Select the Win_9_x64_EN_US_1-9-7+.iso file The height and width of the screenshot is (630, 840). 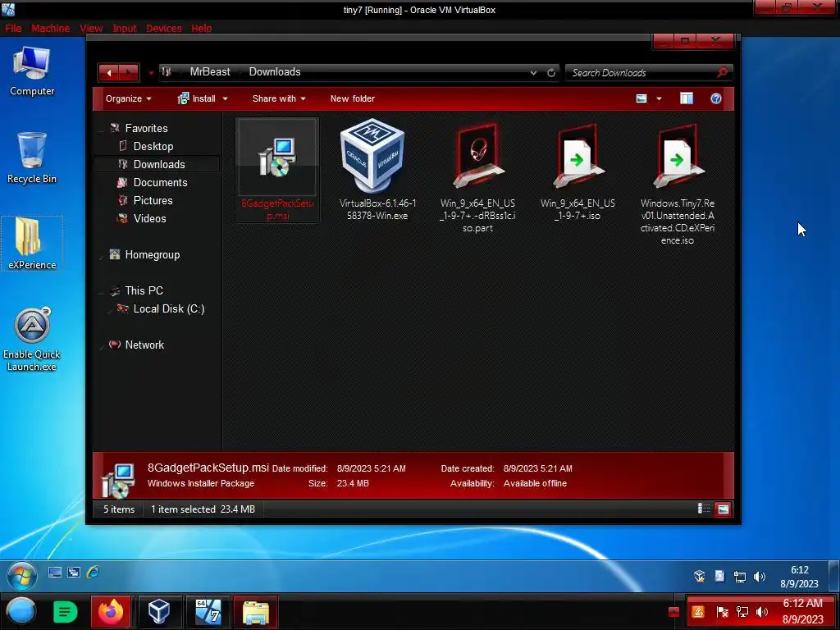coord(577,171)
